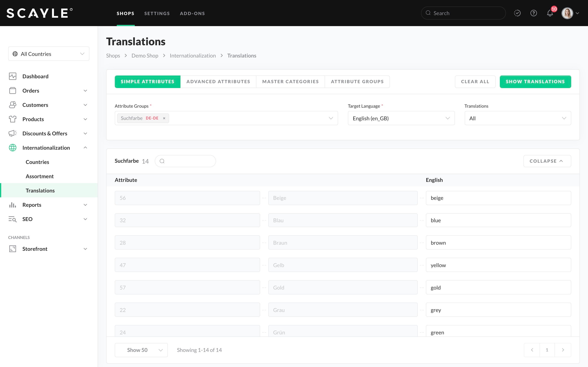Switch to the Master Categories tab
The height and width of the screenshot is (367, 588).
290,82
